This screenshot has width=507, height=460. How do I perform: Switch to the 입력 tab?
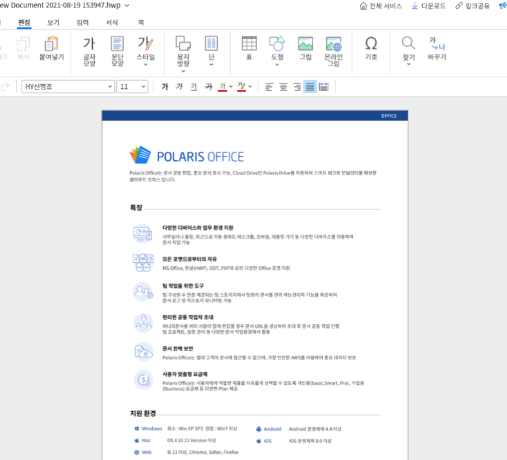(83, 22)
